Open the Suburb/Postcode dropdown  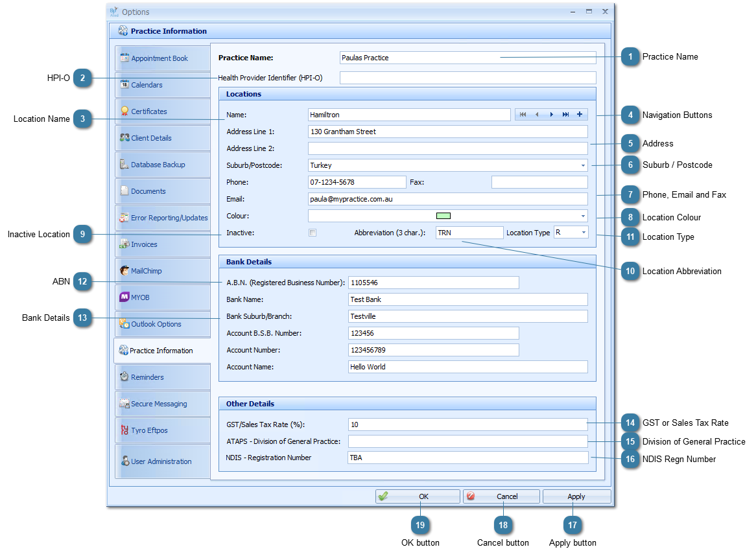(x=583, y=165)
